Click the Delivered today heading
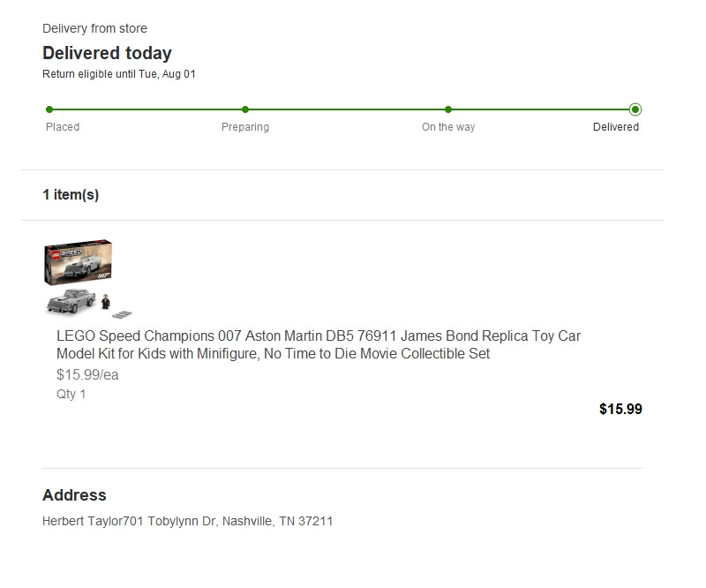Image resolution: width=706 pixels, height=588 pixels. [x=107, y=53]
